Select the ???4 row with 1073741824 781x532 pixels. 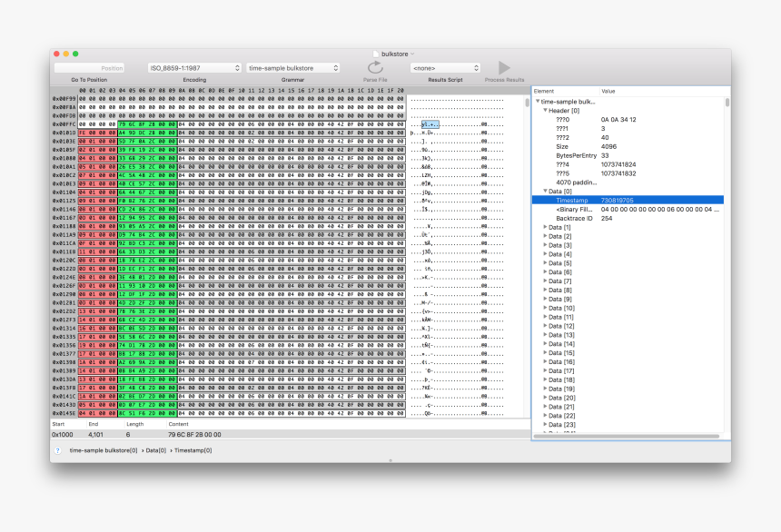(628, 164)
